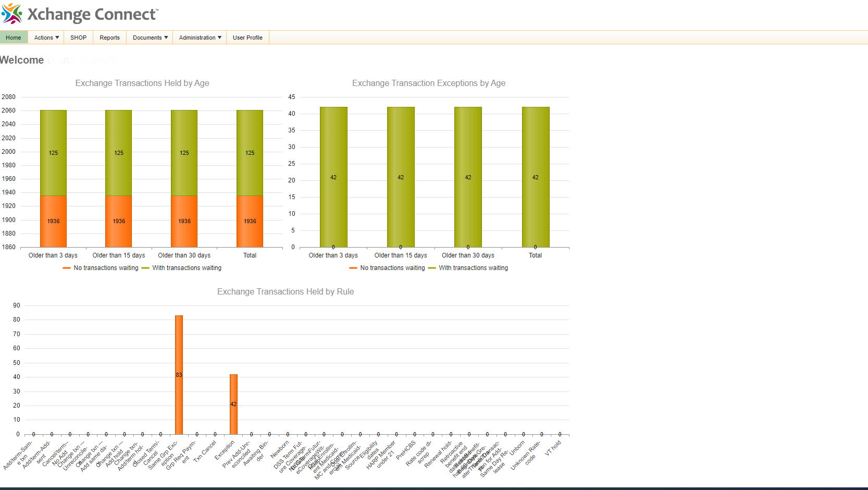Select the bar labeled 83 in Held by Rule chart
The height and width of the screenshot is (490, 868).
point(179,374)
